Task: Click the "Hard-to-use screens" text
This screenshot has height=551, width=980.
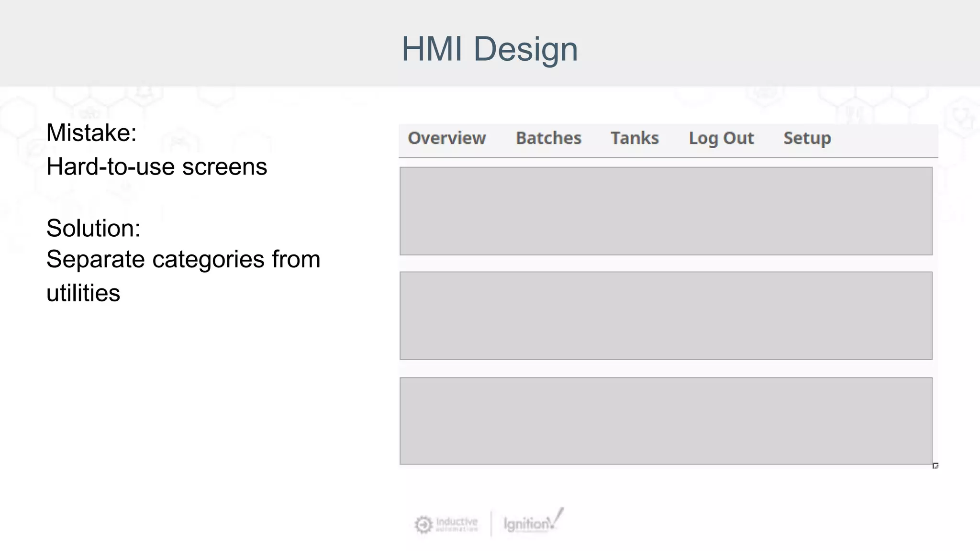Action: 156,167
